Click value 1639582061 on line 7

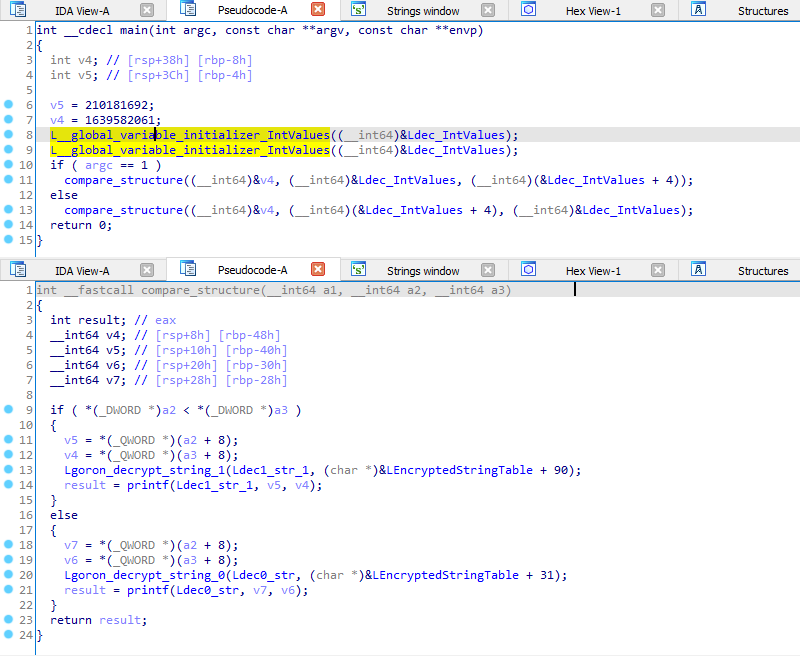pos(120,120)
